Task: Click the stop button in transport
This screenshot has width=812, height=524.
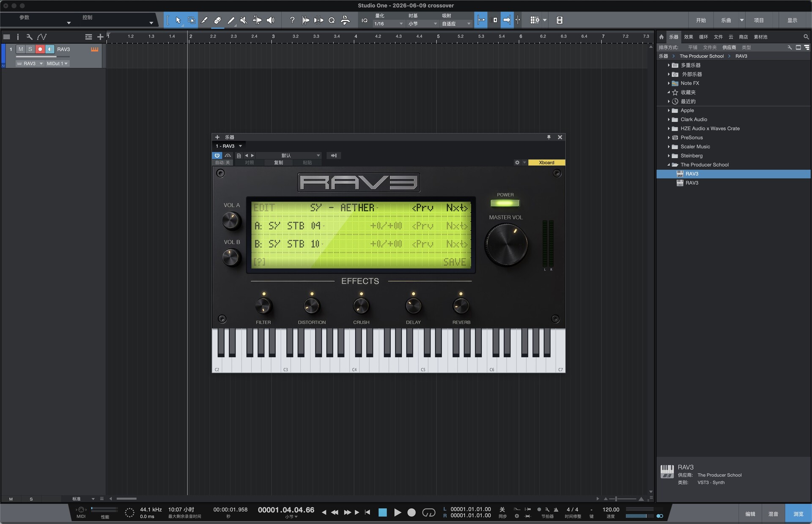Action: [383, 513]
